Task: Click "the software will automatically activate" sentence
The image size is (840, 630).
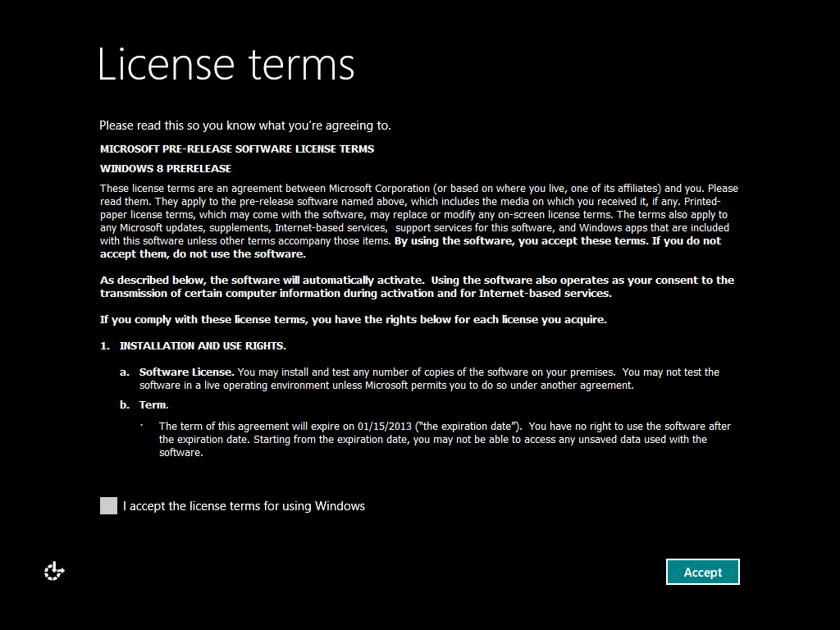Action: (x=319, y=281)
